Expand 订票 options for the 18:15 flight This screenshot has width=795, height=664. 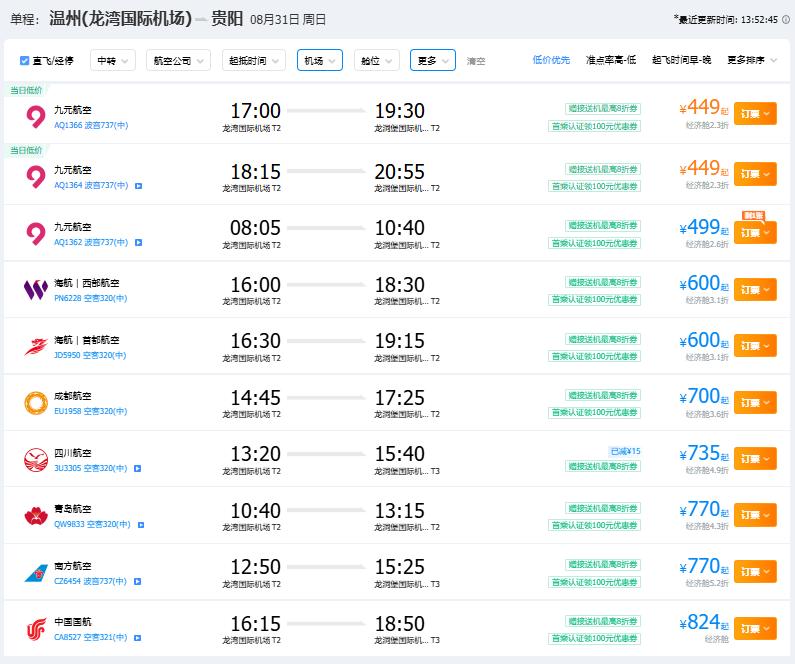[x=755, y=174]
